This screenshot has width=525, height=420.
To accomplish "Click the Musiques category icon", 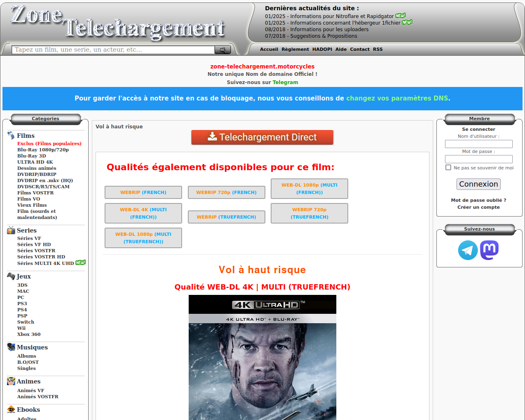I will (x=11, y=347).
